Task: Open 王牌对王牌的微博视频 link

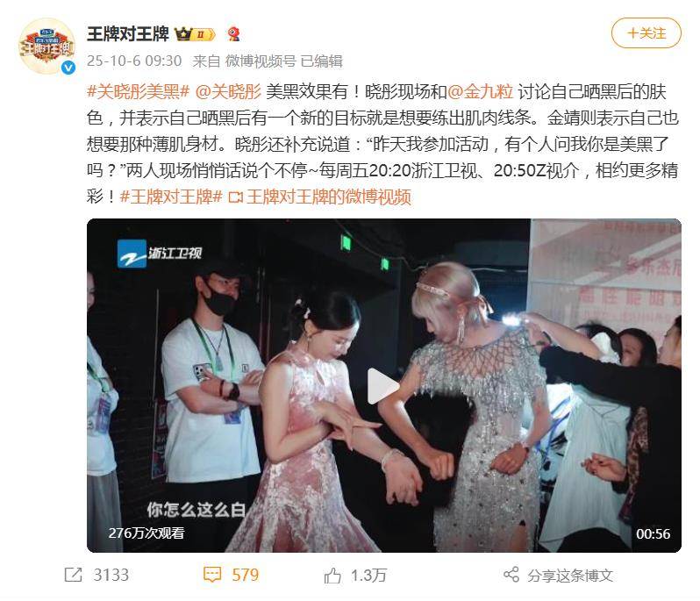Action: click(319, 197)
